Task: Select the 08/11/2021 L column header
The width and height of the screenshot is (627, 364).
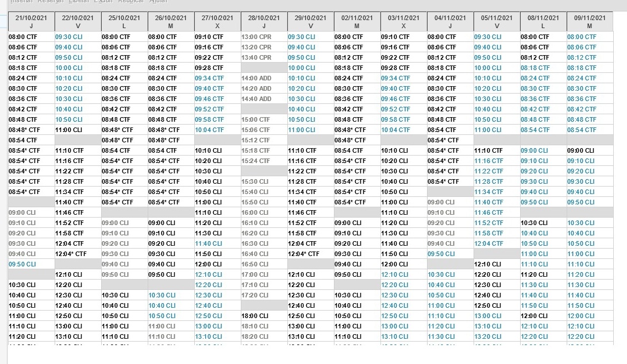Action: point(544,22)
